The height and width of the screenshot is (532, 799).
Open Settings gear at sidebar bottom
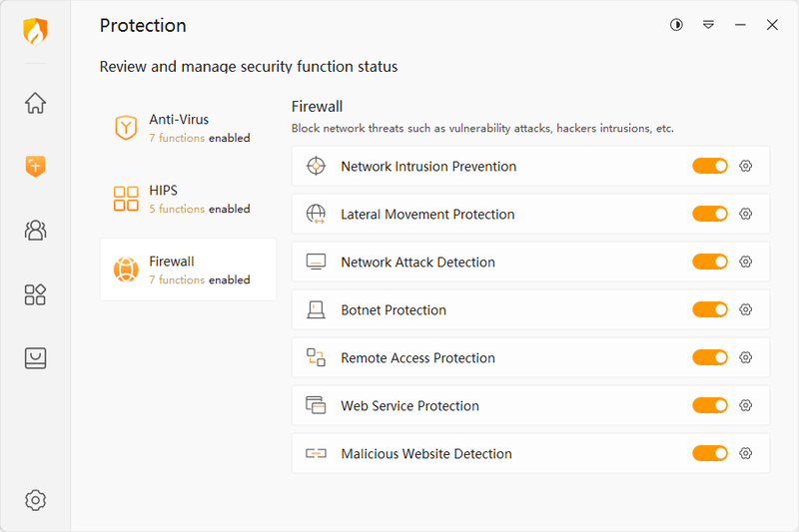pyautogui.click(x=35, y=500)
